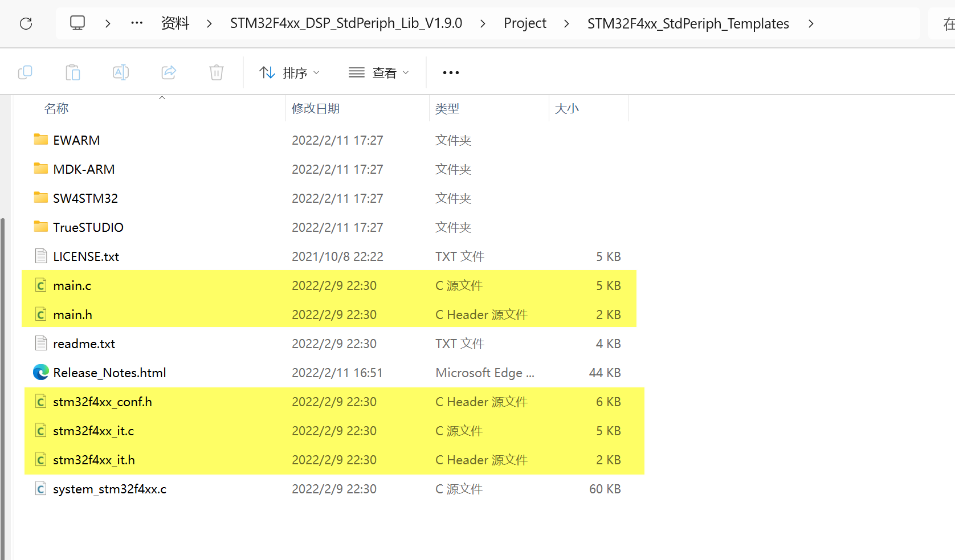Click the EWARM folder icon
This screenshot has width=955, height=560.
pyautogui.click(x=41, y=140)
